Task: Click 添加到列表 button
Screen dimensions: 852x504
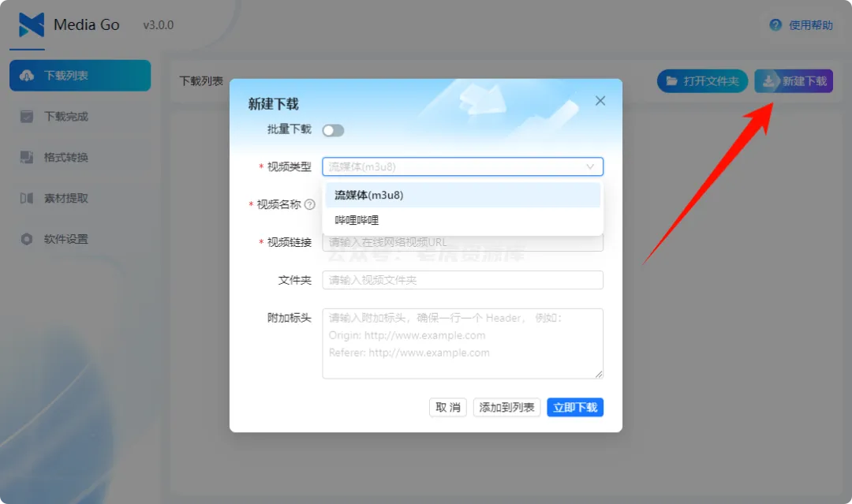Action: [x=506, y=407]
